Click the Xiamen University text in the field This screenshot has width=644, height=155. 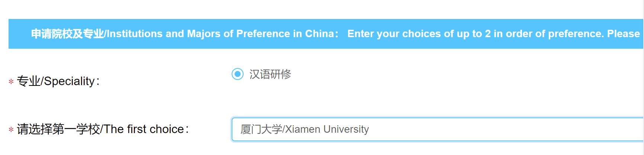327,129
